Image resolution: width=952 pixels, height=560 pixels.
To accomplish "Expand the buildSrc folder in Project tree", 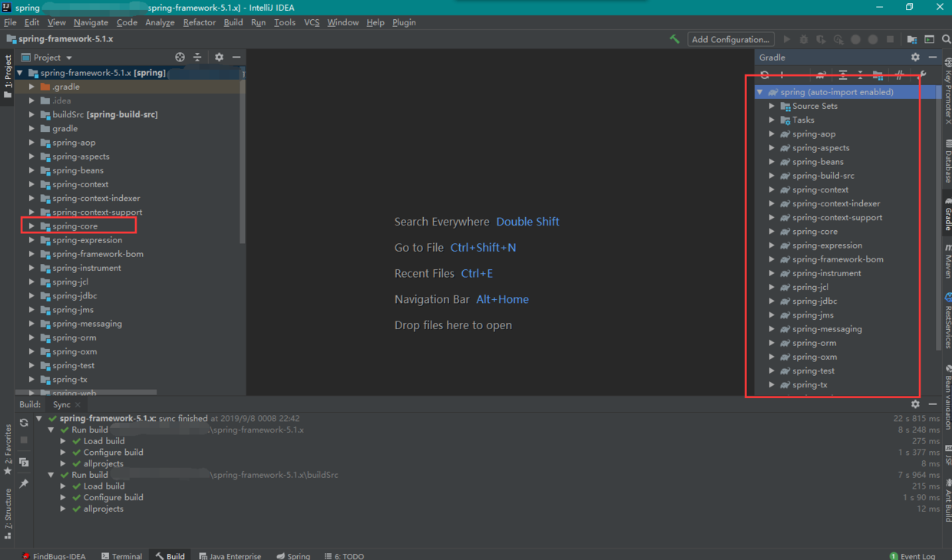I will click(31, 114).
